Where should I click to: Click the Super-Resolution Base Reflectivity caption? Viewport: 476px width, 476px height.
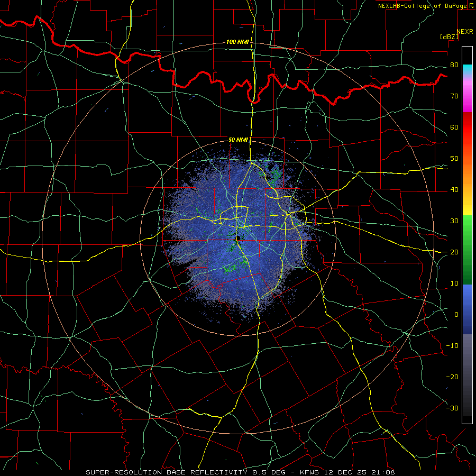[x=240, y=472]
